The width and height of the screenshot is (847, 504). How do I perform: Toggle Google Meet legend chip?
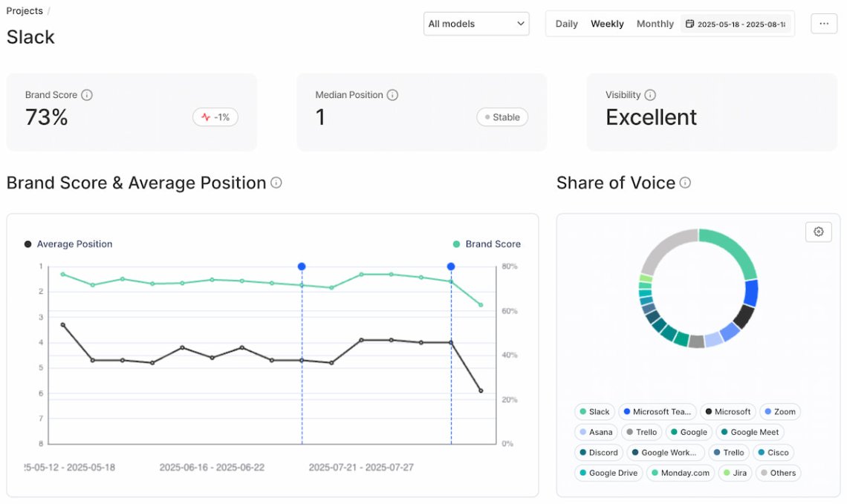(x=749, y=432)
